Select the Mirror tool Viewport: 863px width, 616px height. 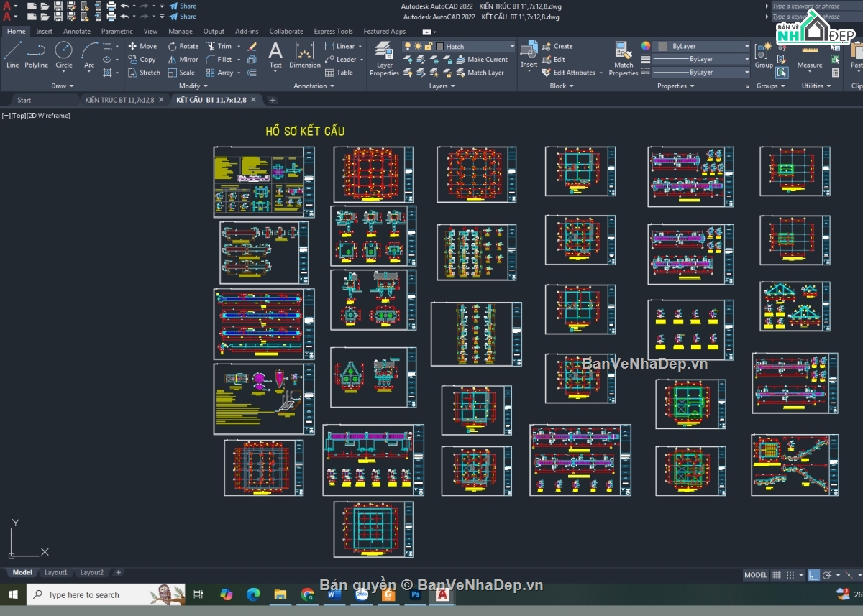point(184,59)
